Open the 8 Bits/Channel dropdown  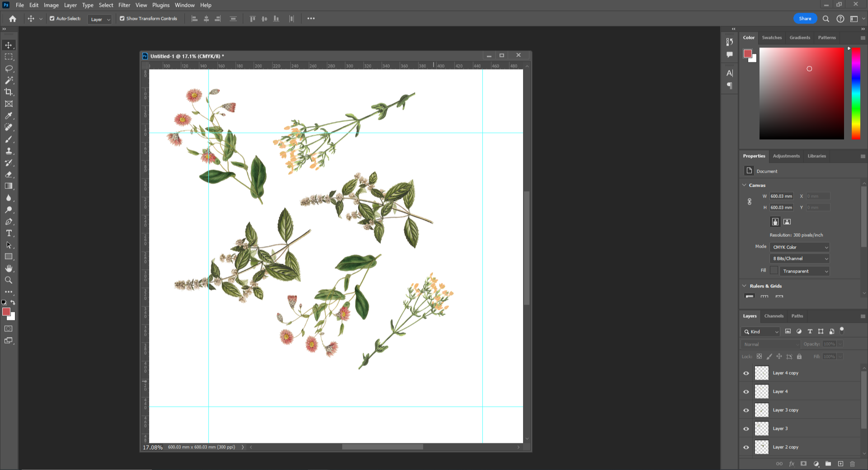click(x=800, y=258)
